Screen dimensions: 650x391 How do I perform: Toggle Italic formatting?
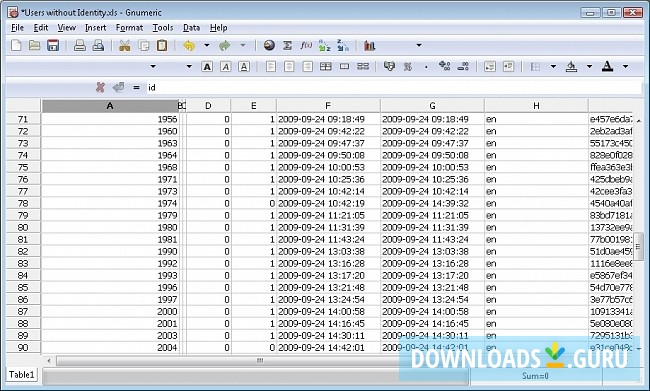226,66
